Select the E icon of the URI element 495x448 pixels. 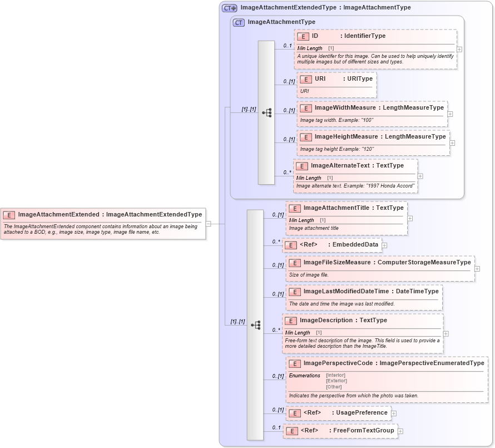tap(305, 80)
